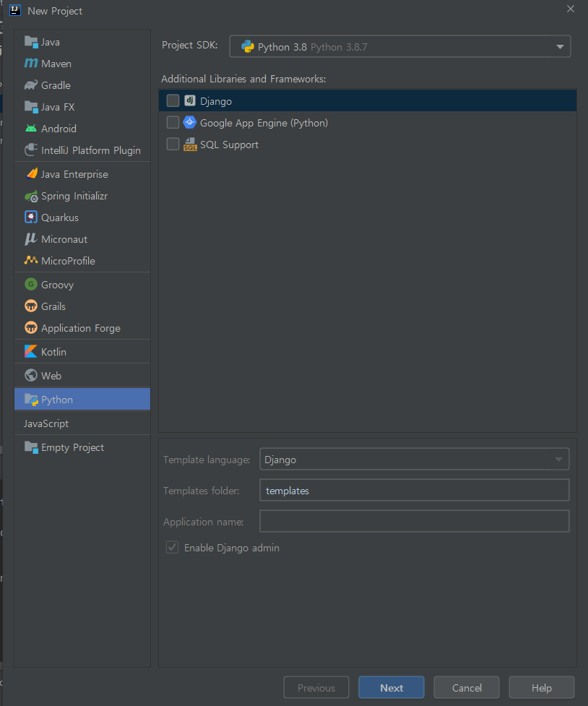588x706 pixels.
Task: Toggle Enable Django admin checkbox
Action: [173, 548]
